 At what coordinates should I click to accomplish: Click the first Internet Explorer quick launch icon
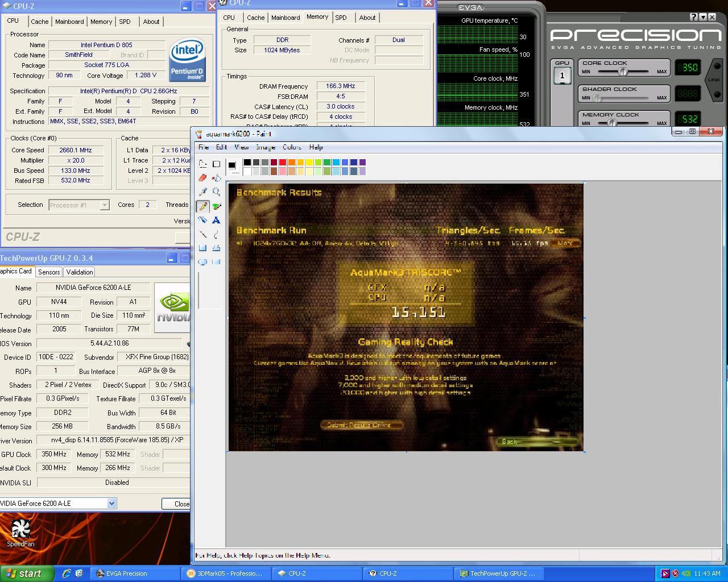click(x=67, y=573)
